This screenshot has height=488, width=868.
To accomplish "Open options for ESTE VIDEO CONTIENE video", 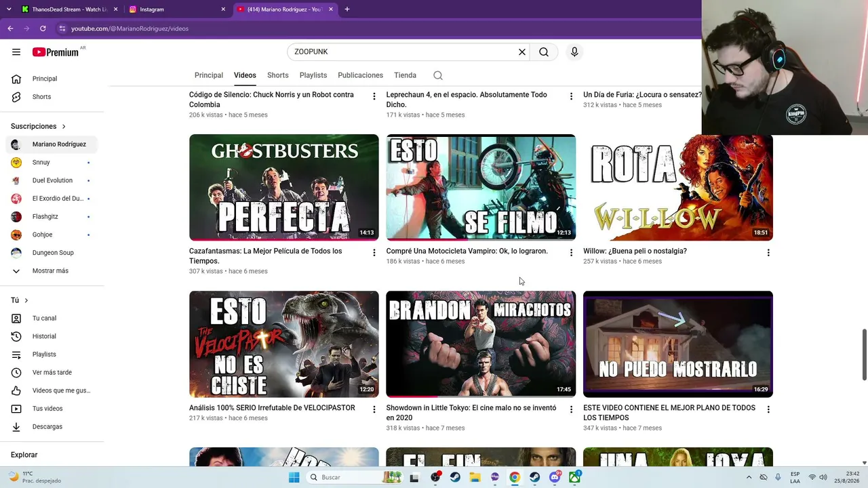I will tap(768, 409).
